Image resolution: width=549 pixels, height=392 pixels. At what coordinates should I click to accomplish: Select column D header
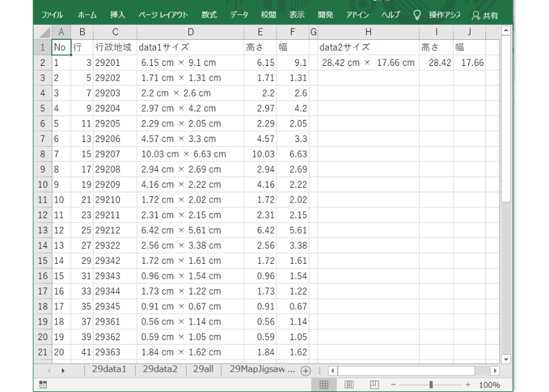[x=191, y=32]
